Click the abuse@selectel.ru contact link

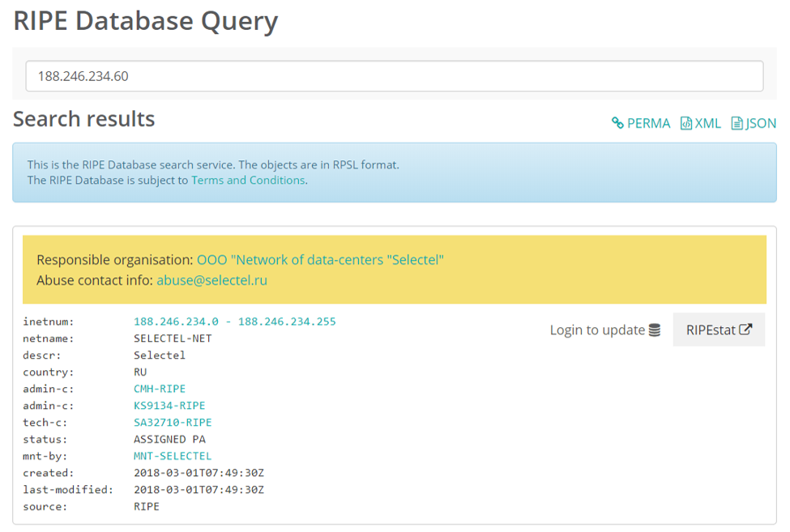[211, 280]
